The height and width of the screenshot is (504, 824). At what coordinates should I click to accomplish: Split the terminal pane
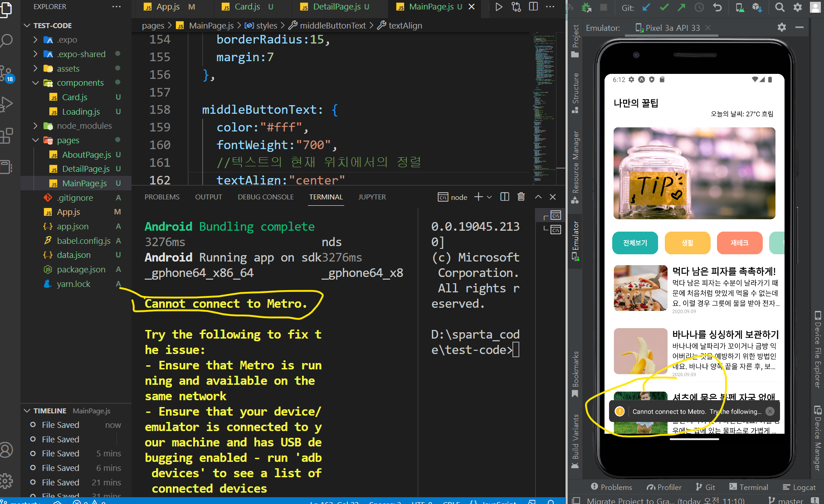tap(505, 197)
